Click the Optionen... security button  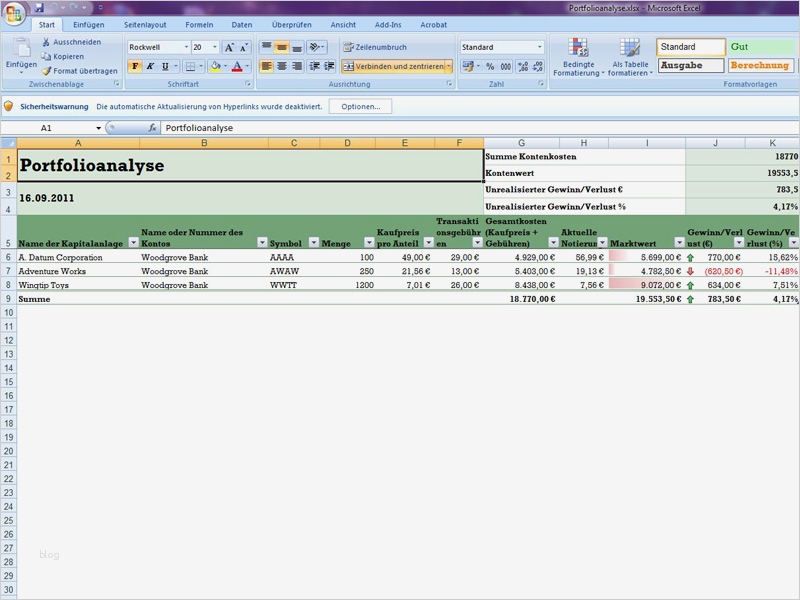pyautogui.click(x=361, y=107)
